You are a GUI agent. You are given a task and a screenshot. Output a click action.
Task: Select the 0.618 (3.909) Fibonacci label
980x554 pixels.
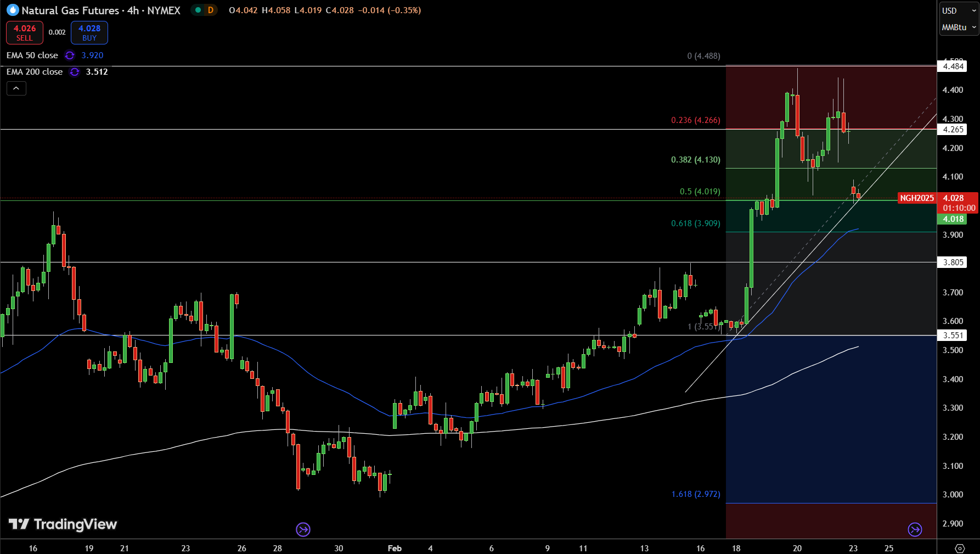[x=695, y=223]
